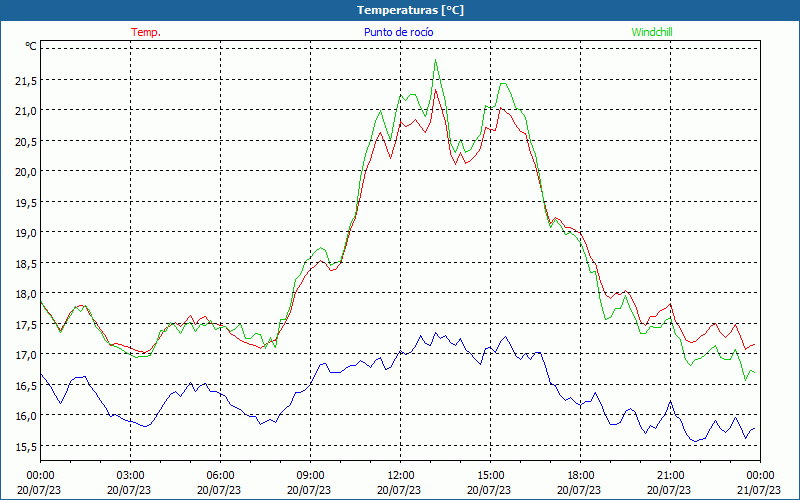The image size is (800, 500).
Task: Click the 03:00 time label
Action: click(x=131, y=476)
